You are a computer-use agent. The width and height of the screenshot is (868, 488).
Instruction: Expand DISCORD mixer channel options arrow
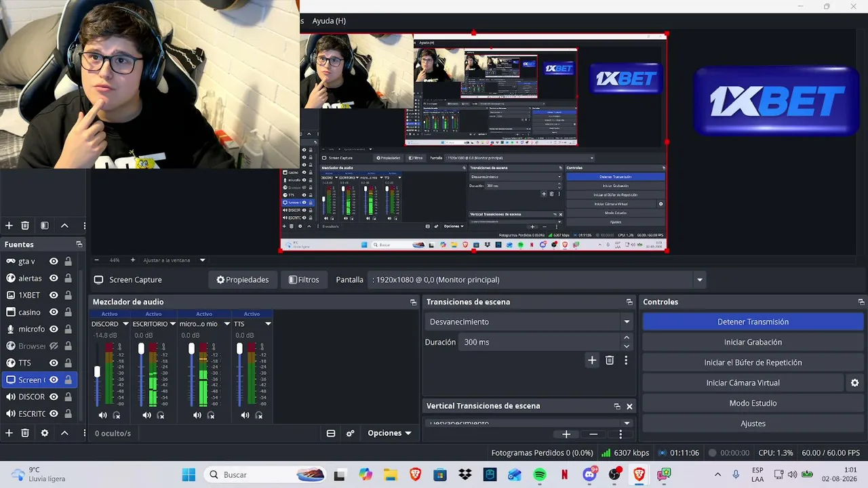pyautogui.click(x=125, y=324)
